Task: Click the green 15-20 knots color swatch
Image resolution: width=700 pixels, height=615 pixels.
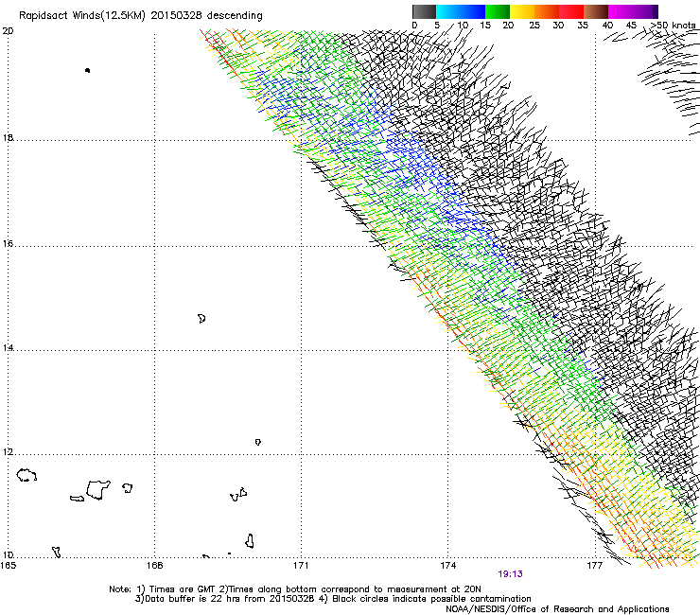Action: tap(498, 11)
